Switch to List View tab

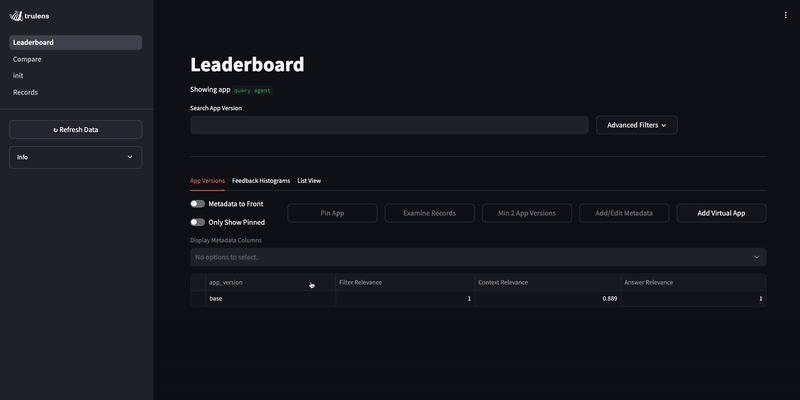tap(309, 181)
